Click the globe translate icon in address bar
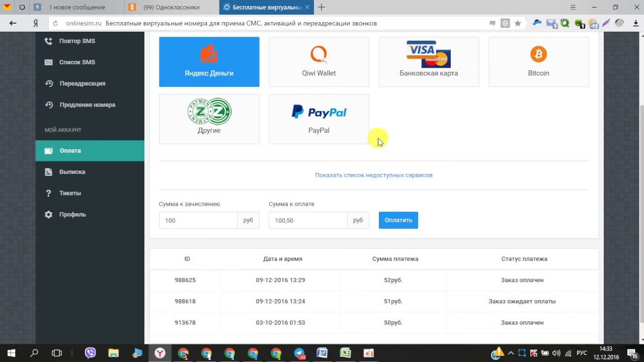The image size is (644, 362). (505, 23)
